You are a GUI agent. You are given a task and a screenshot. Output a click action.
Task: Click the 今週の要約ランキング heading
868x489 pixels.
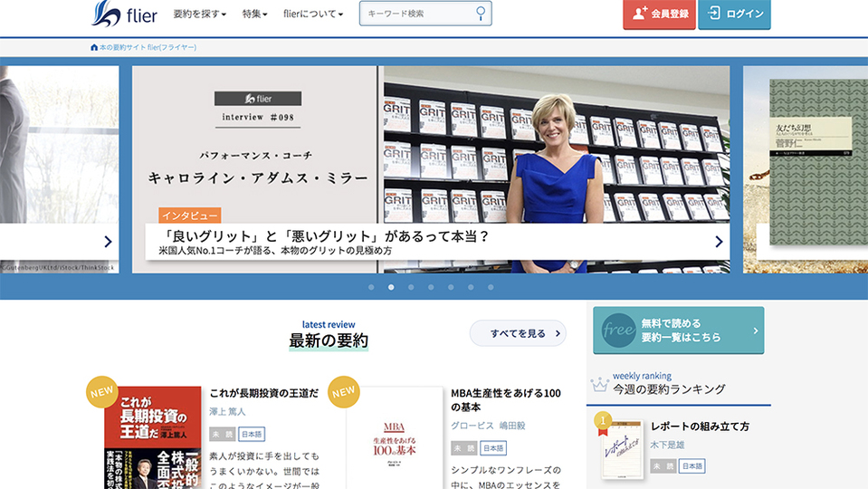669,389
